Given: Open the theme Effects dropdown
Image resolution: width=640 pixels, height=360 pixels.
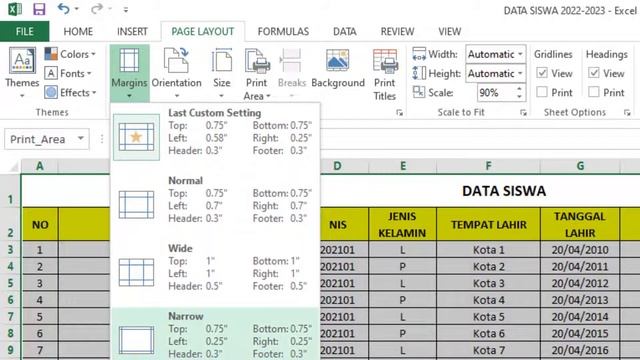Looking at the screenshot, I should [70, 93].
